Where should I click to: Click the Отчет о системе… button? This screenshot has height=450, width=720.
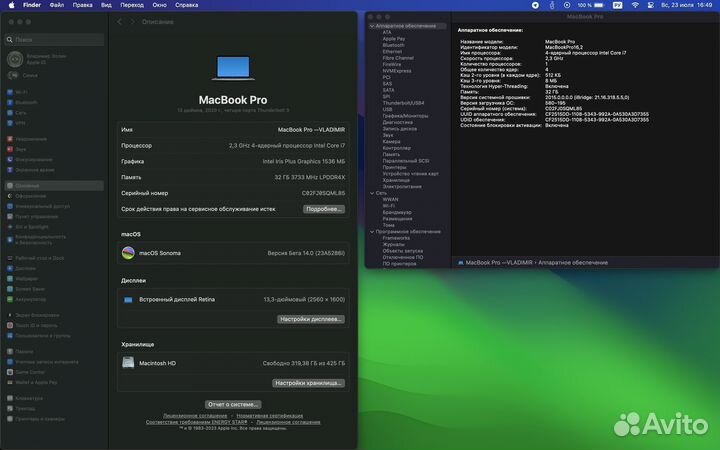point(233,405)
